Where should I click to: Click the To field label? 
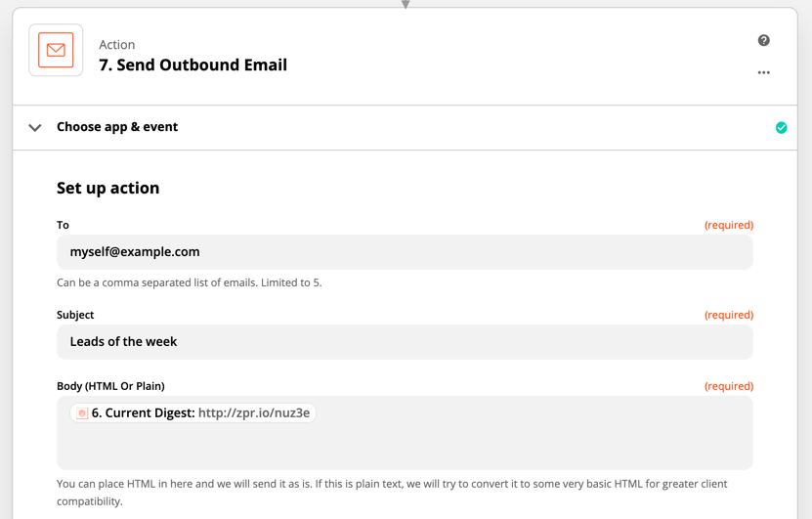coord(63,225)
